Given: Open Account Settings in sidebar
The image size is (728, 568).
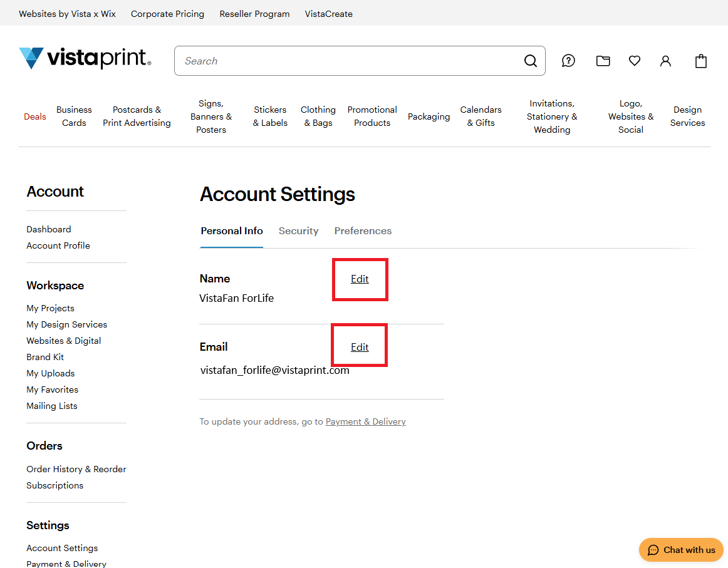Looking at the screenshot, I should (x=62, y=548).
